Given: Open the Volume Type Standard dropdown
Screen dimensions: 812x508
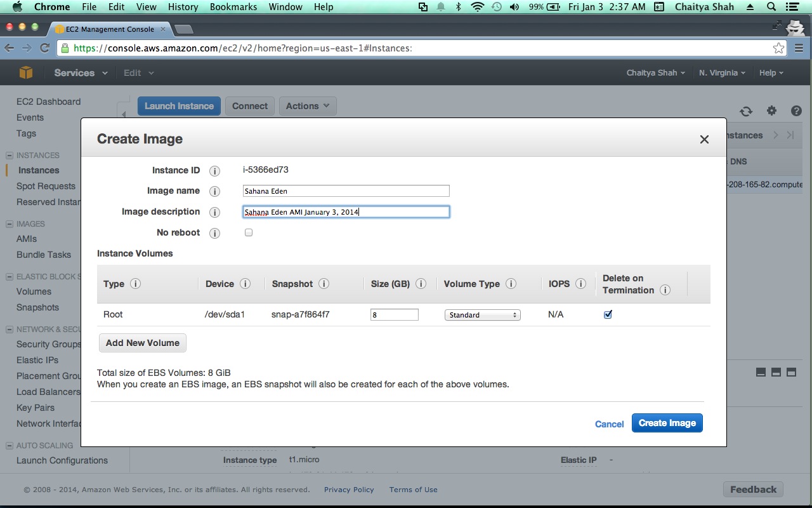Looking at the screenshot, I should [x=482, y=315].
